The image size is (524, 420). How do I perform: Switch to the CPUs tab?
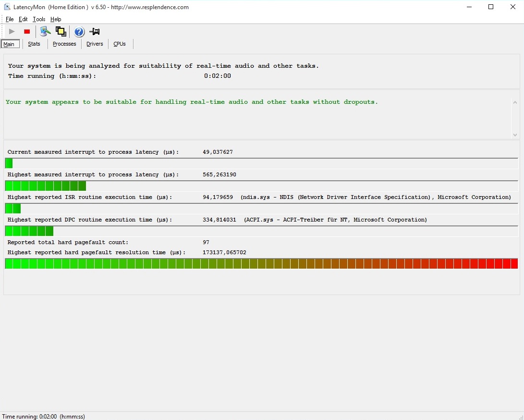120,44
